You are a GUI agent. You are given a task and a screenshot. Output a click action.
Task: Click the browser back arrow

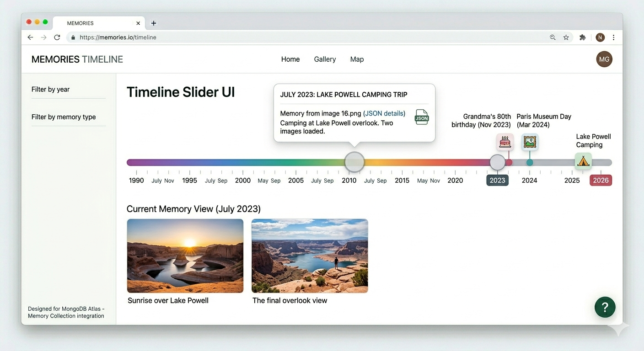(x=30, y=37)
